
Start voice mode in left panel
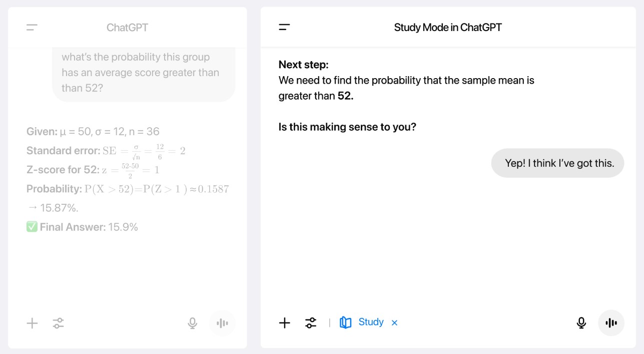[x=222, y=323]
